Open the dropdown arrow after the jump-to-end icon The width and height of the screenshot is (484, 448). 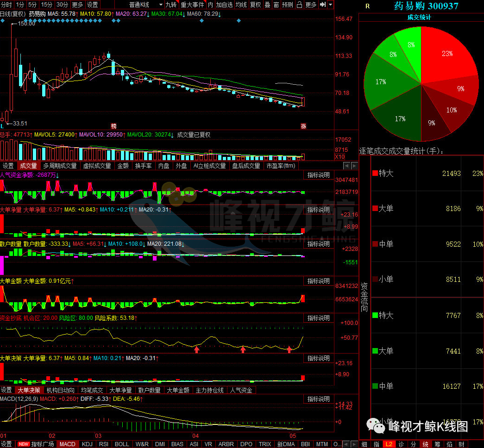pos(330,5)
